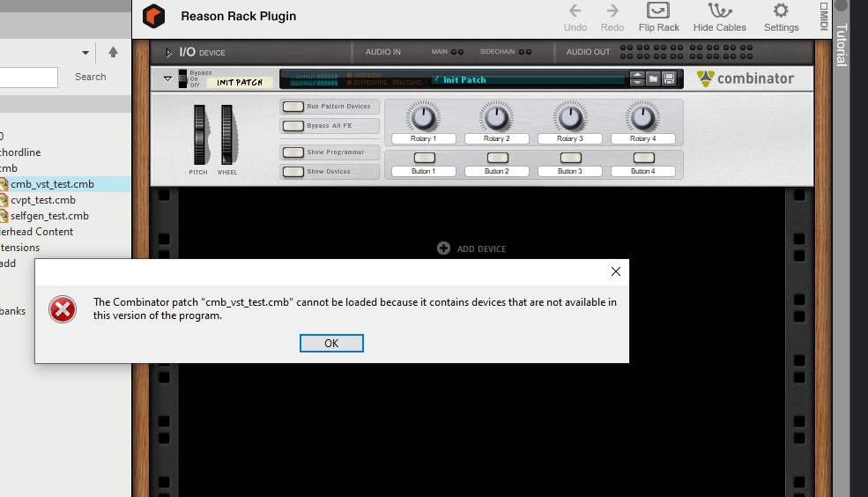Click the combinator logo
Viewport: 868px width, 497px height.
(746, 78)
